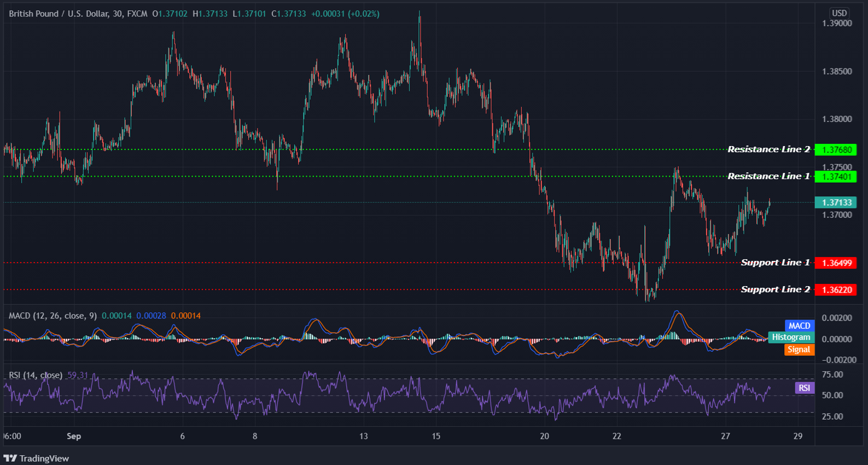Select the 1.37401 green price tag
Viewport: 868px width, 465px height.
(x=836, y=177)
